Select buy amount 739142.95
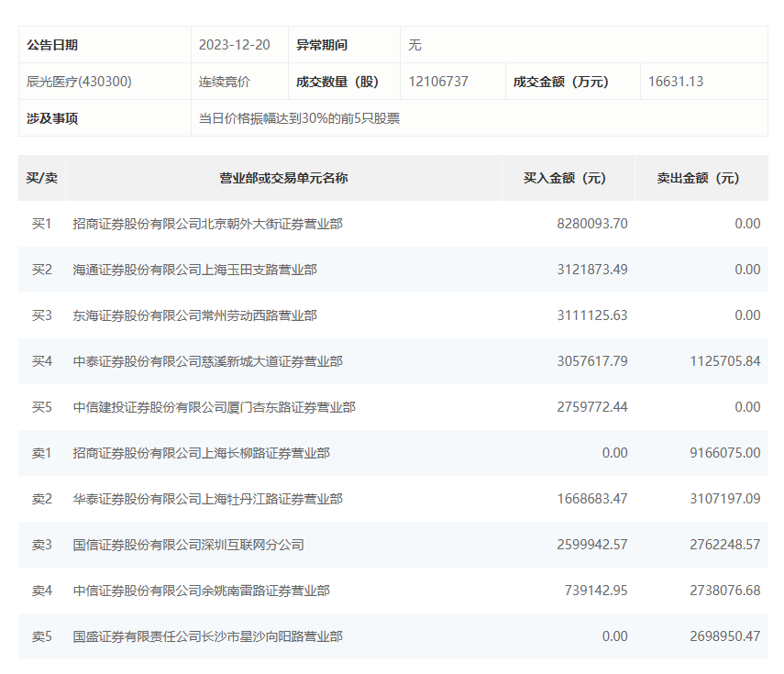784x674 pixels. (x=596, y=591)
